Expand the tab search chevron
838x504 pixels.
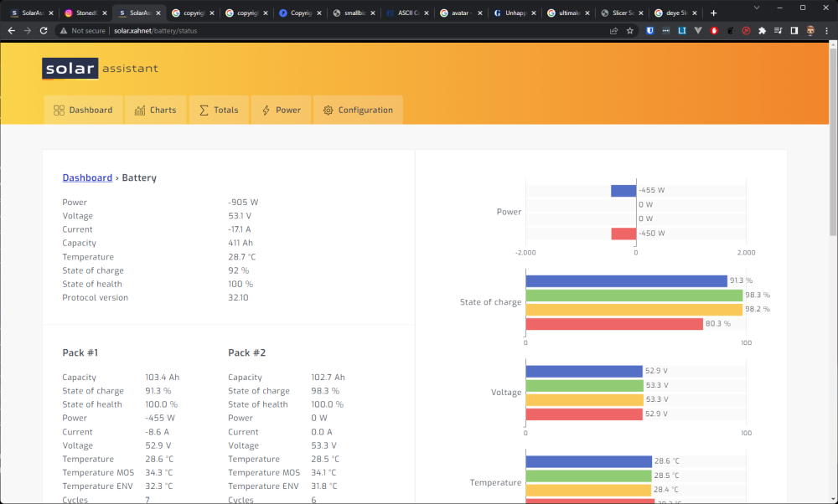(756, 8)
